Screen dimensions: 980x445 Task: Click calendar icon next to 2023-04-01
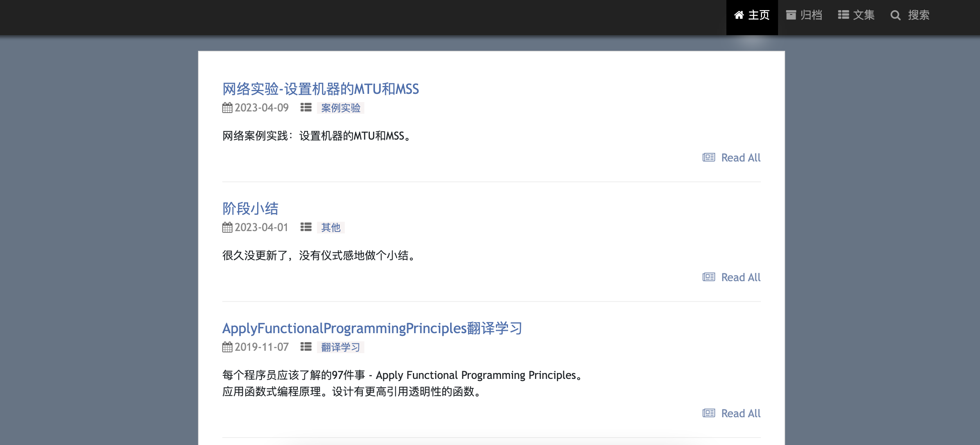click(x=227, y=227)
